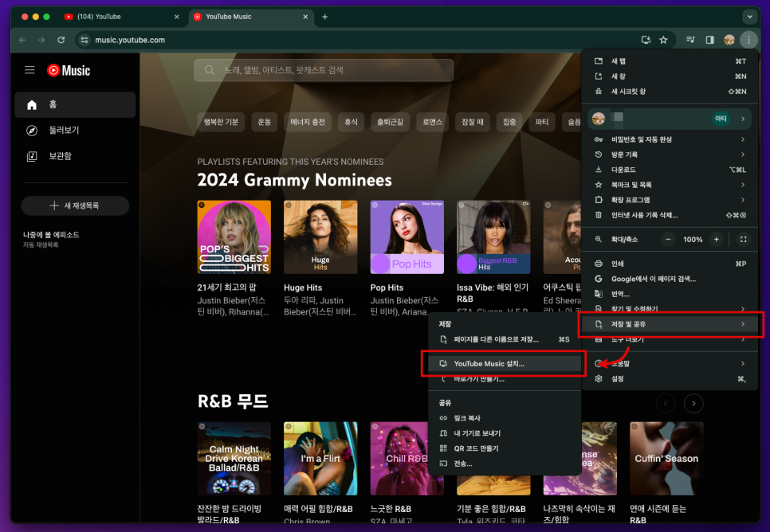The height and width of the screenshot is (532, 770).
Task: Enter fullscreen from zoom row icon
Action: (x=743, y=240)
